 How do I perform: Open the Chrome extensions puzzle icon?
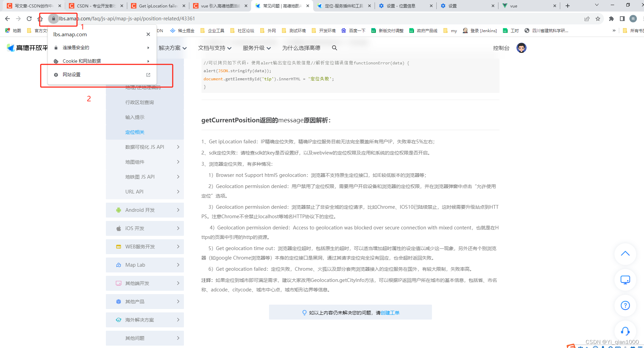point(610,19)
